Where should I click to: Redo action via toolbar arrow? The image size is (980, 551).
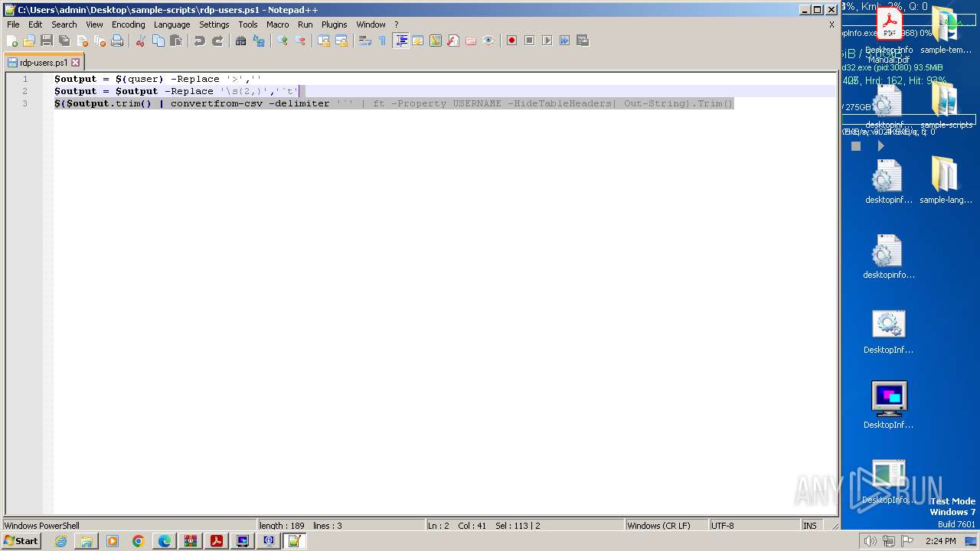(x=217, y=41)
